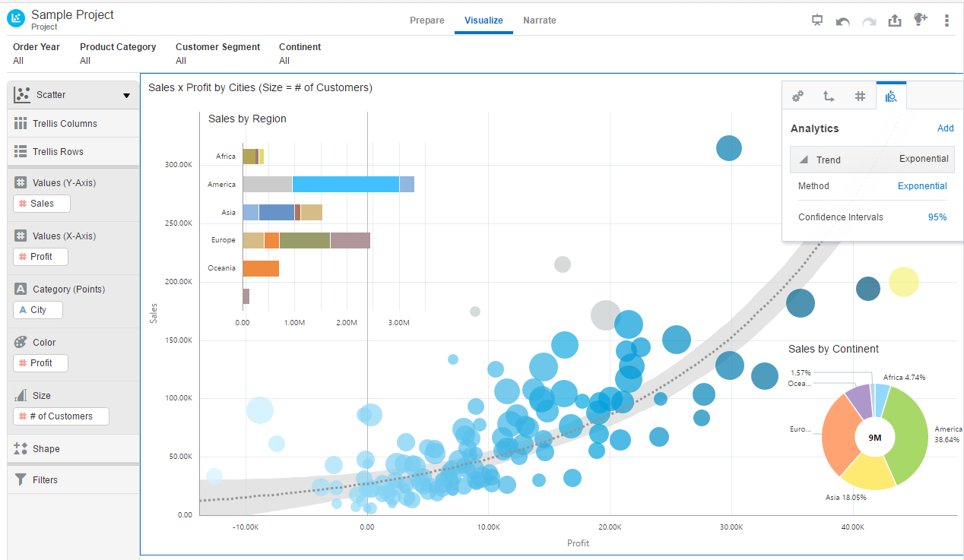
Task: Open the share/export icon
Action: point(895,21)
